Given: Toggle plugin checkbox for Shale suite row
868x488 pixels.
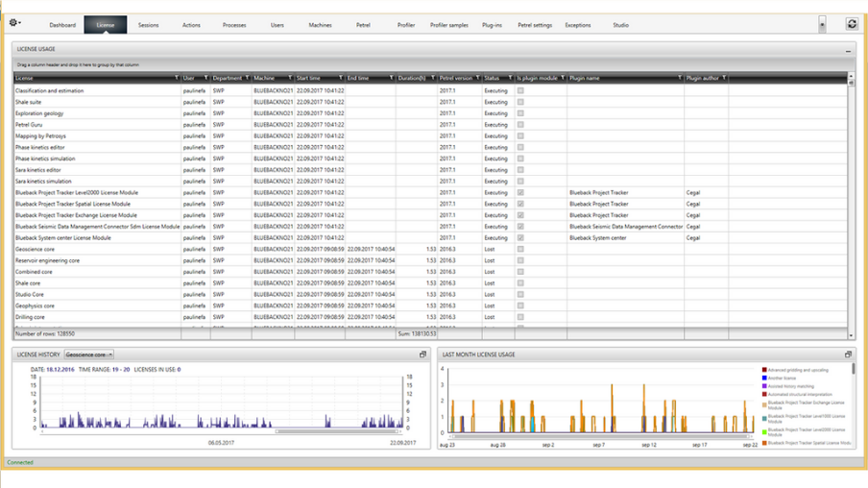Looking at the screenshot, I should (x=520, y=102).
